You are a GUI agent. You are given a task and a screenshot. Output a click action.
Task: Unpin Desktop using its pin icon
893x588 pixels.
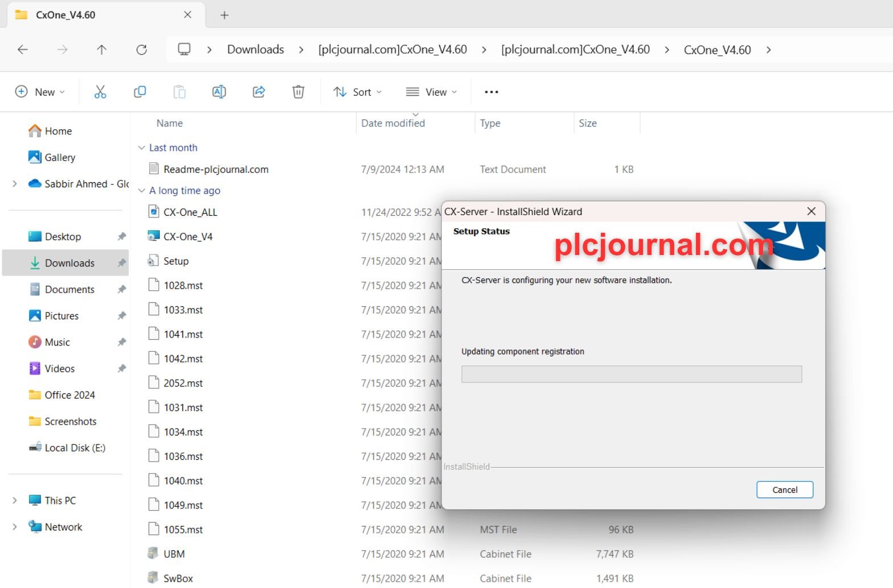coord(121,236)
